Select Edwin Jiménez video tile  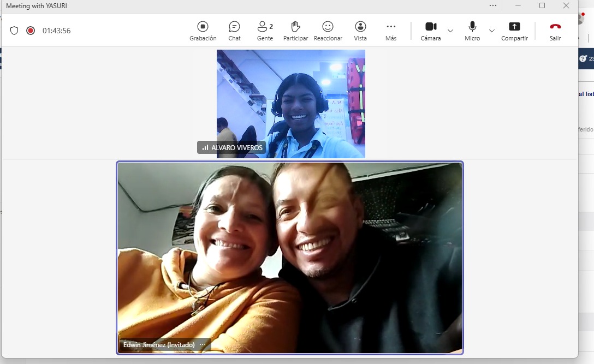click(x=290, y=258)
